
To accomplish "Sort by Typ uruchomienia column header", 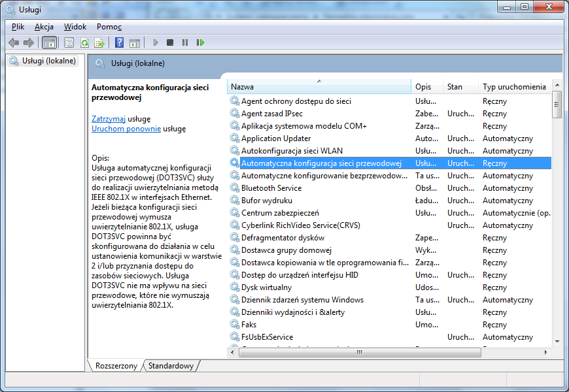I will click(513, 87).
